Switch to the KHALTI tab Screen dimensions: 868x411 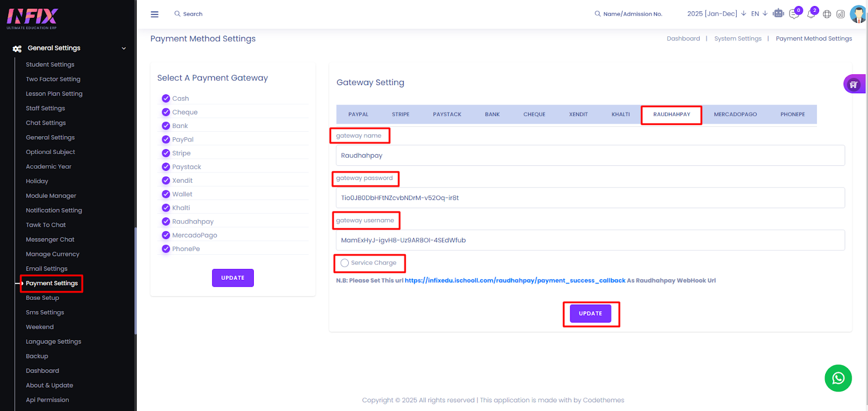(621, 114)
